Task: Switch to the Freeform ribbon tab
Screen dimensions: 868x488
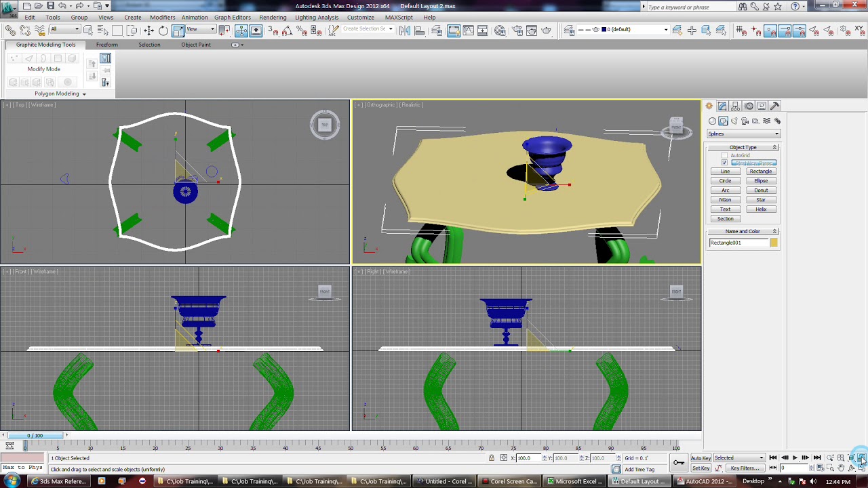Action: (x=106, y=45)
